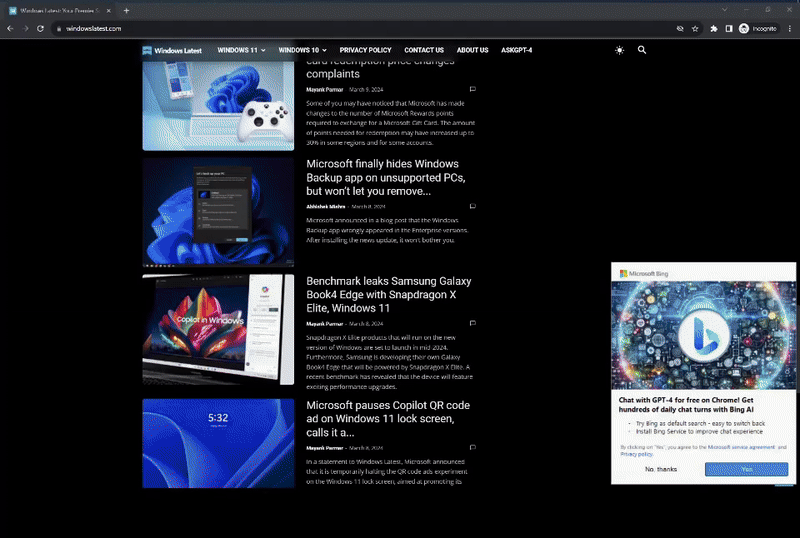Open the AskGPT-4 nav item
Screen dimensions: 800x538
516,50
